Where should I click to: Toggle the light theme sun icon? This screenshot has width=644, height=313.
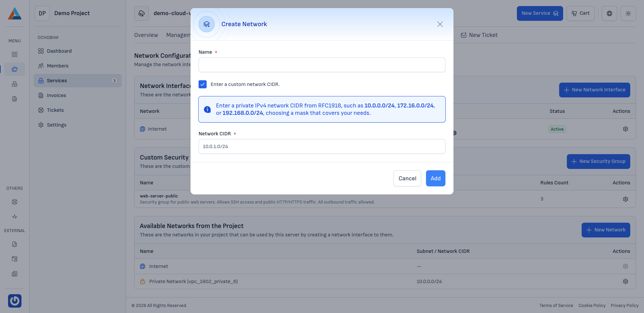628,13
